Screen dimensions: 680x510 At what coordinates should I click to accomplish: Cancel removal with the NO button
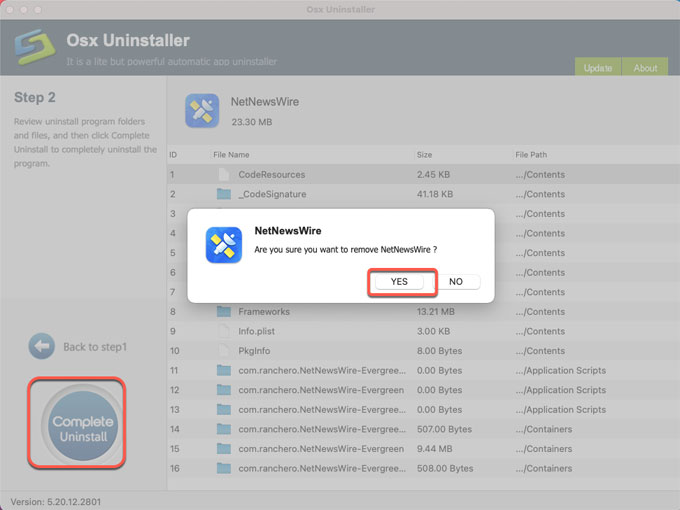(x=456, y=282)
